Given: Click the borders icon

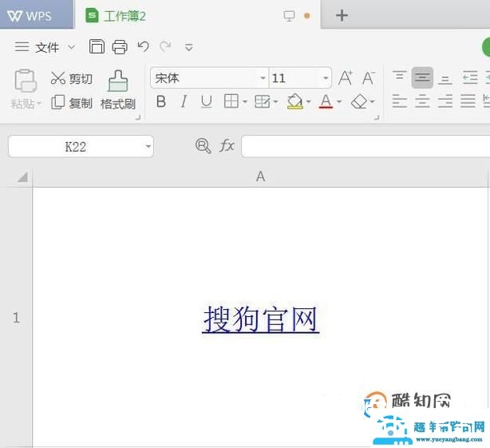Looking at the screenshot, I should (x=231, y=101).
